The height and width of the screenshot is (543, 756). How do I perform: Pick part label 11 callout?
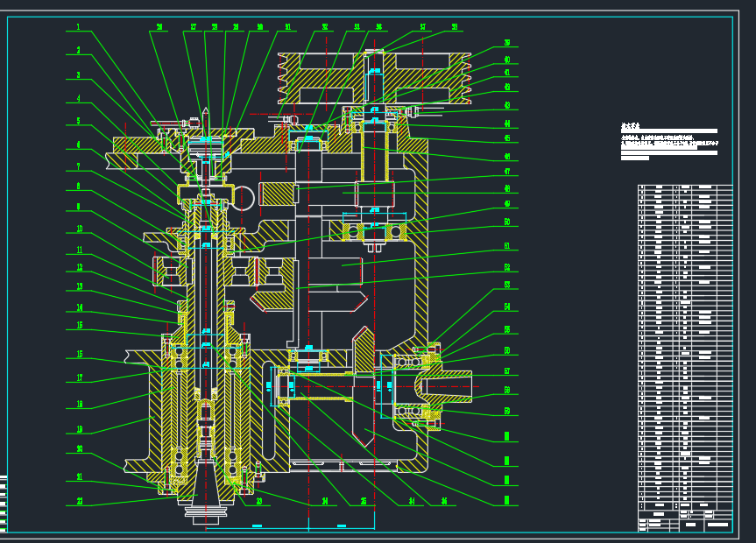point(80,250)
